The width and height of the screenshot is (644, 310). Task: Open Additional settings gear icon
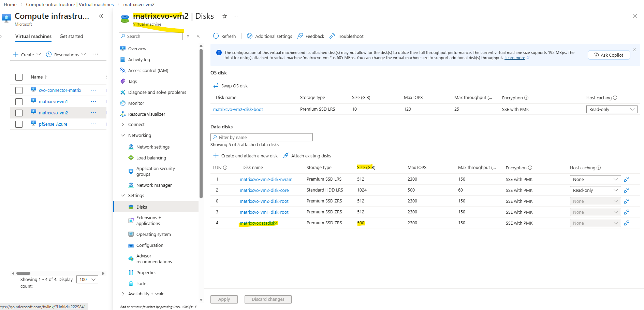[x=250, y=36]
